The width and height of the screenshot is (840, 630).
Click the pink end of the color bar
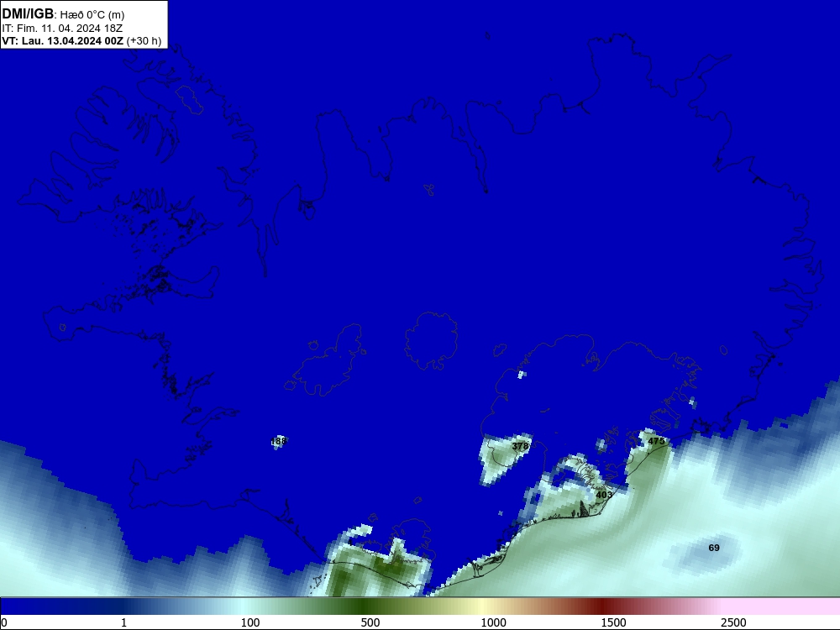click(x=782, y=606)
